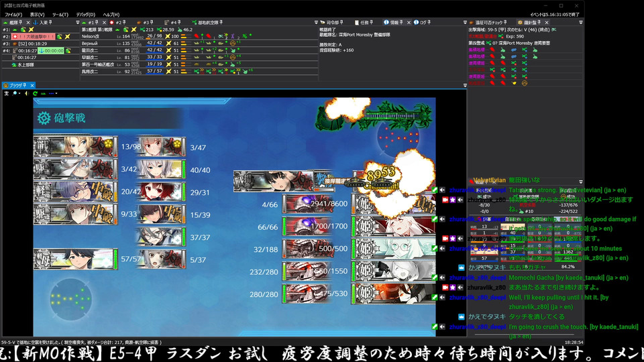Click the first red shell equipment icon on Nelson改
This screenshot has width=644, height=362.
[x=197, y=36]
